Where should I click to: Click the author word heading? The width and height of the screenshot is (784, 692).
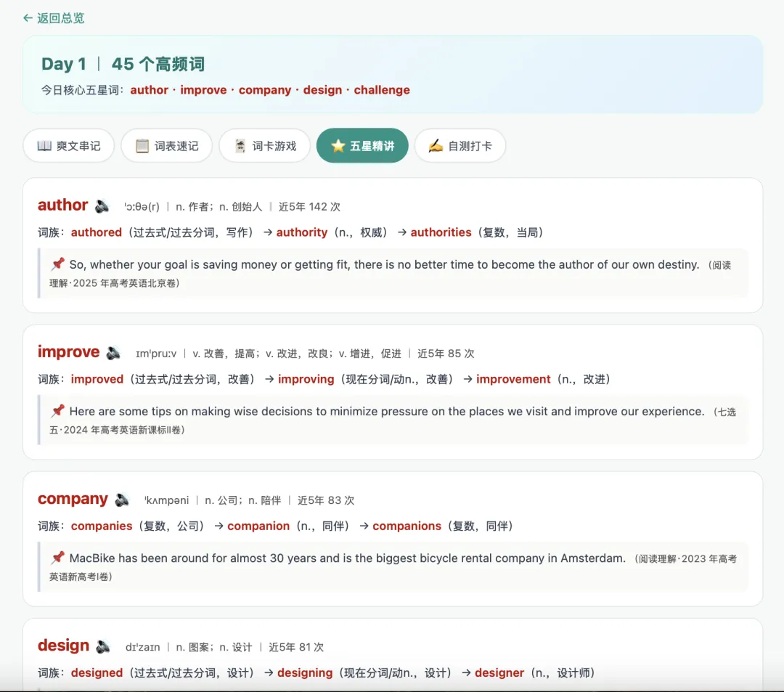pyautogui.click(x=63, y=205)
